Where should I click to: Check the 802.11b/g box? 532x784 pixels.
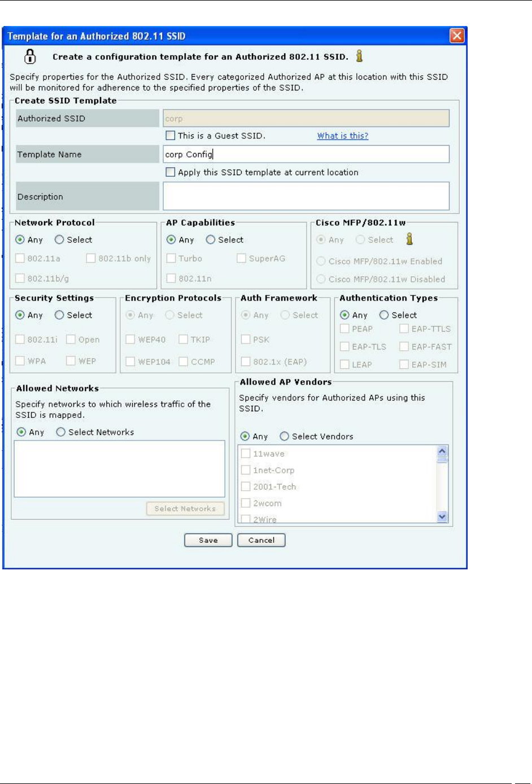click(20, 278)
